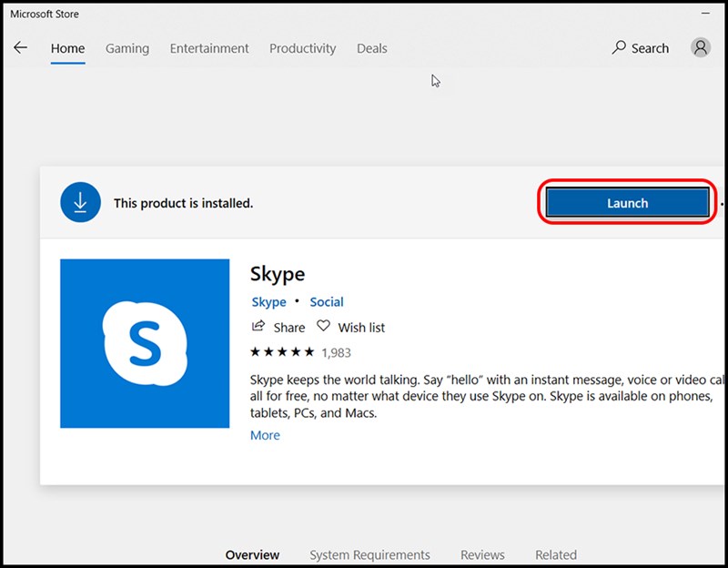Image resolution: width=728 pixels, height=568 pixels.
Task: Click 'This product is installed.' text
Action: pos(184,203)
